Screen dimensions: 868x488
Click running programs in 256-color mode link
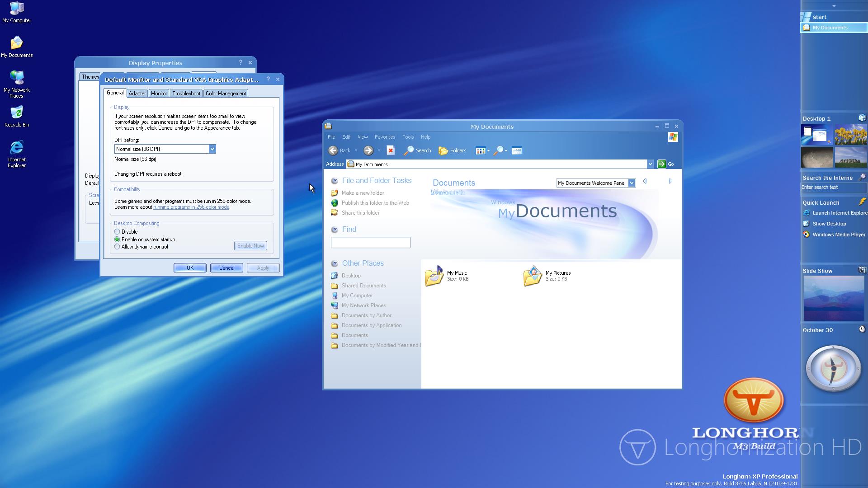click(191, 207)
